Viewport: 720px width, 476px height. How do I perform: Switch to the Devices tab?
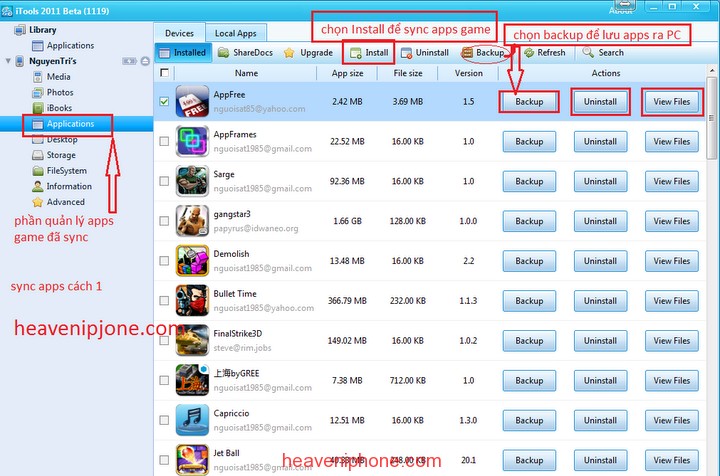pyautogui.click(x=179, y=33)
